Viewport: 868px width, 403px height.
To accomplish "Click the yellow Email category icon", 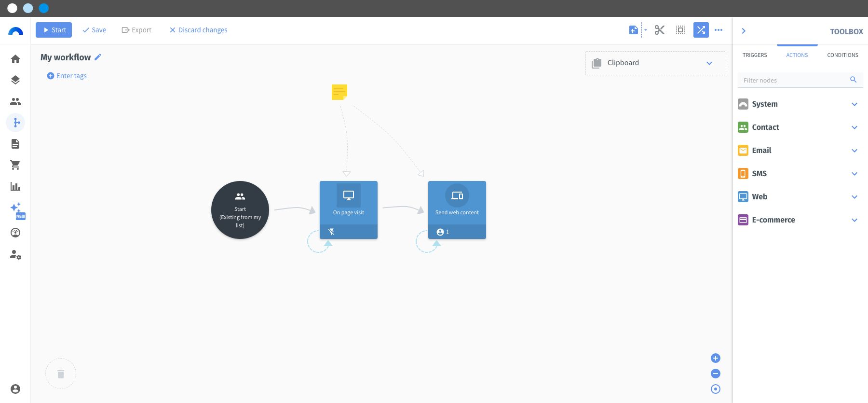I will pos(743,151).
